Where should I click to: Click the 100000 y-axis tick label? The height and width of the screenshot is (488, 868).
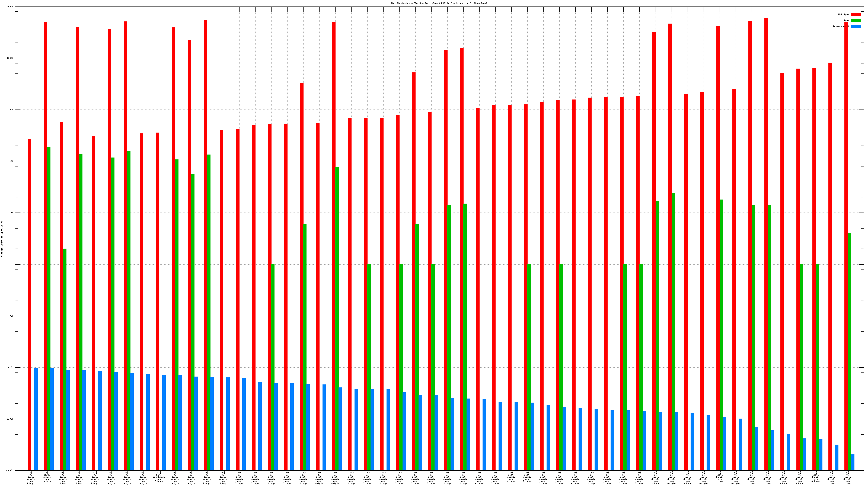click(x=9, y=7)
